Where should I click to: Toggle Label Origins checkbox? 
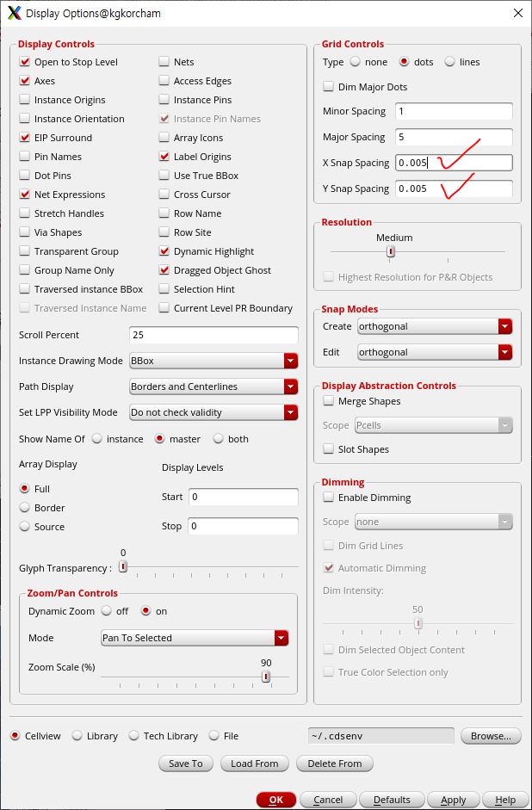pos(164,157)
